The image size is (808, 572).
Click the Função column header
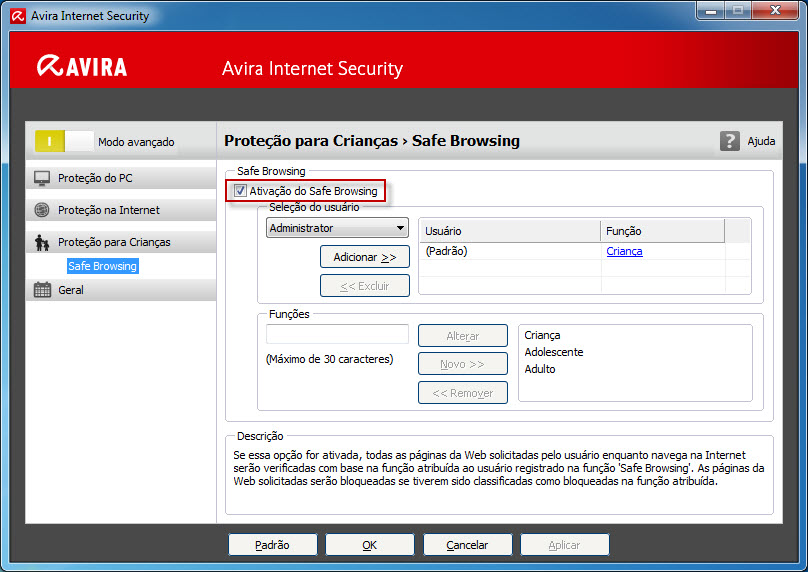click(x=663, y=231)
